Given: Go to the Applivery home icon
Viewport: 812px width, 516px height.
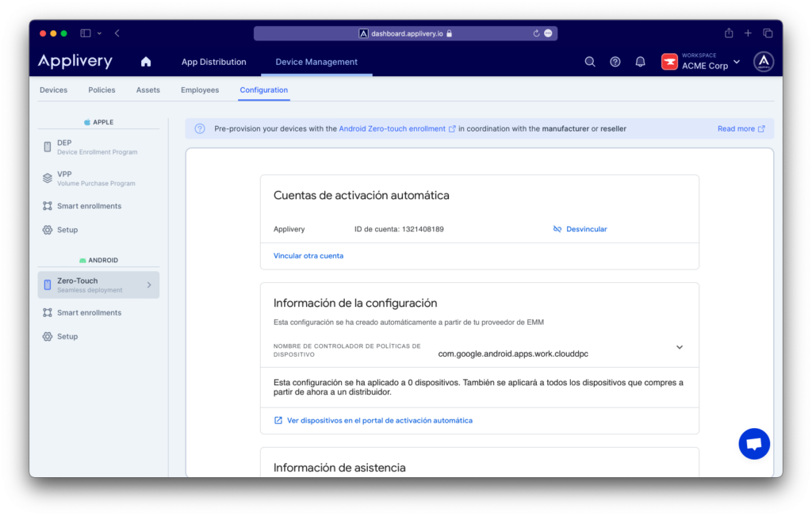Looking at the screenshot, I should (146, 62).
